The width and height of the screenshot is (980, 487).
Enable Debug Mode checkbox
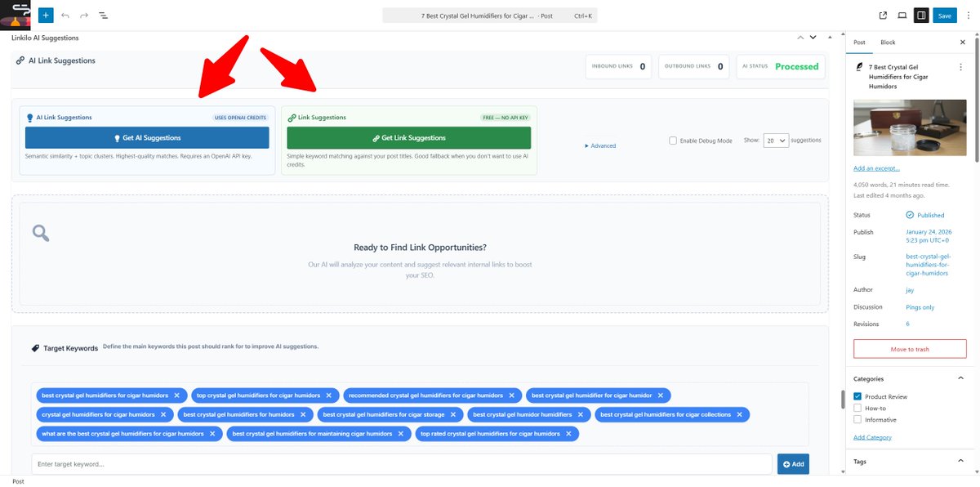(673, 141)
